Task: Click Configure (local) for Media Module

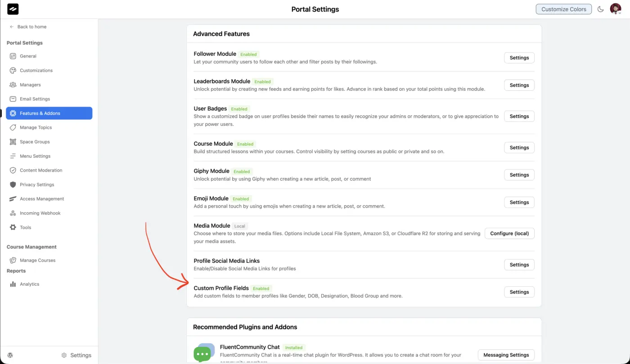Action: [x=509, y=233]
